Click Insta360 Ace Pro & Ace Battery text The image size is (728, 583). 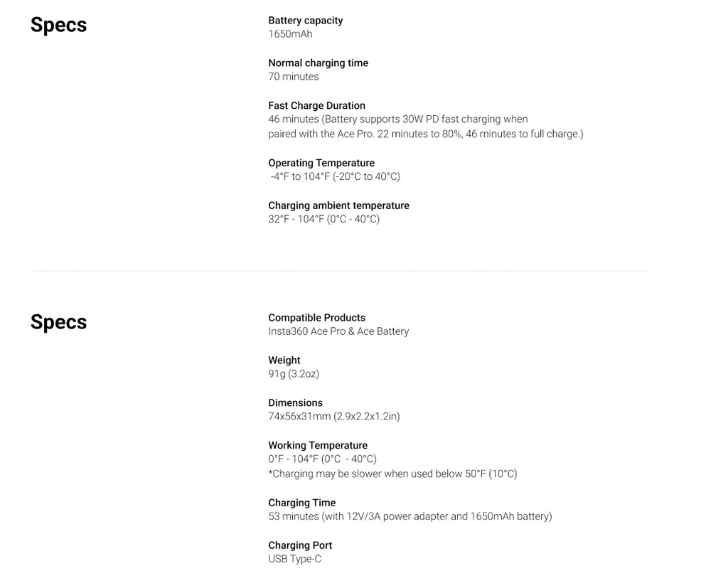(x=338, y=331)
